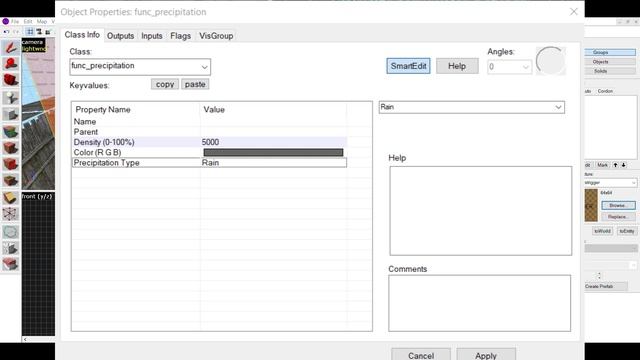This screenshot has height=360, width=640.
Task: Click the paste keyvalues button
Action: click(195, 84)
